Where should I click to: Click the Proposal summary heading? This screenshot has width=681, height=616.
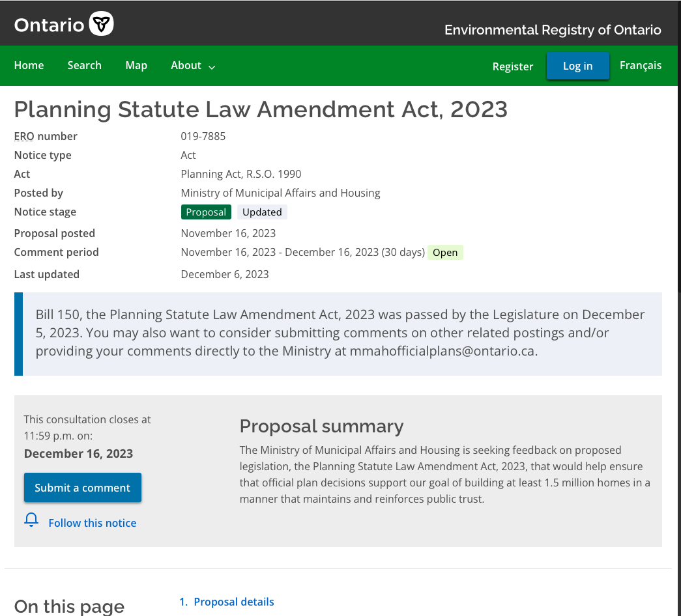[x=321, y=427]
